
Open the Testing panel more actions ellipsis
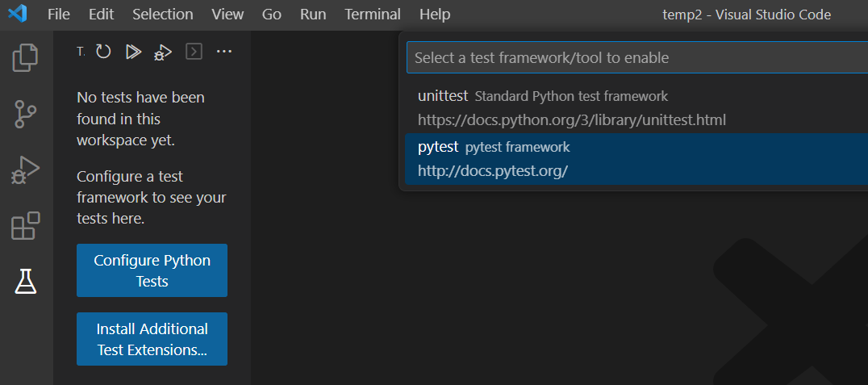pyautogui.click(x=223, y=52)
